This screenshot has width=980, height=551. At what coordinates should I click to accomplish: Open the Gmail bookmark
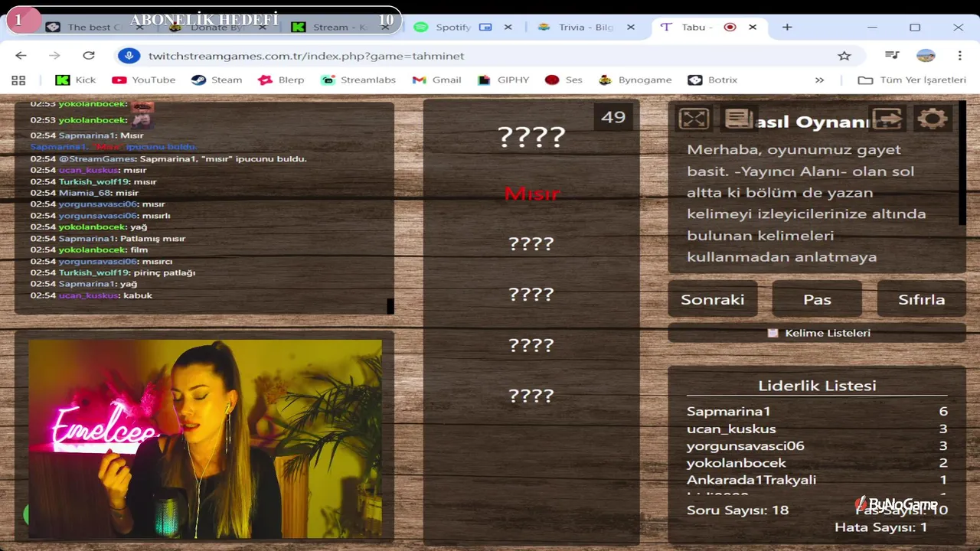click(x=436, y=80)
